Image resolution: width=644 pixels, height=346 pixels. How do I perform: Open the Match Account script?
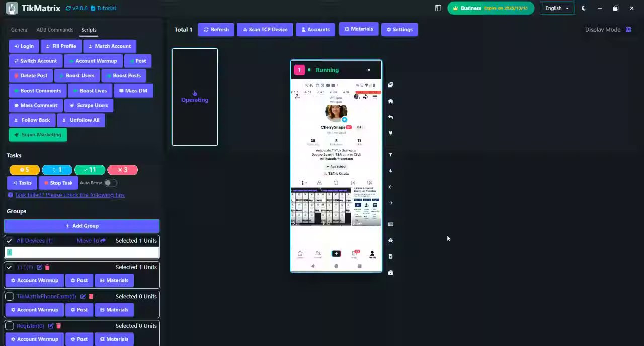109,46
